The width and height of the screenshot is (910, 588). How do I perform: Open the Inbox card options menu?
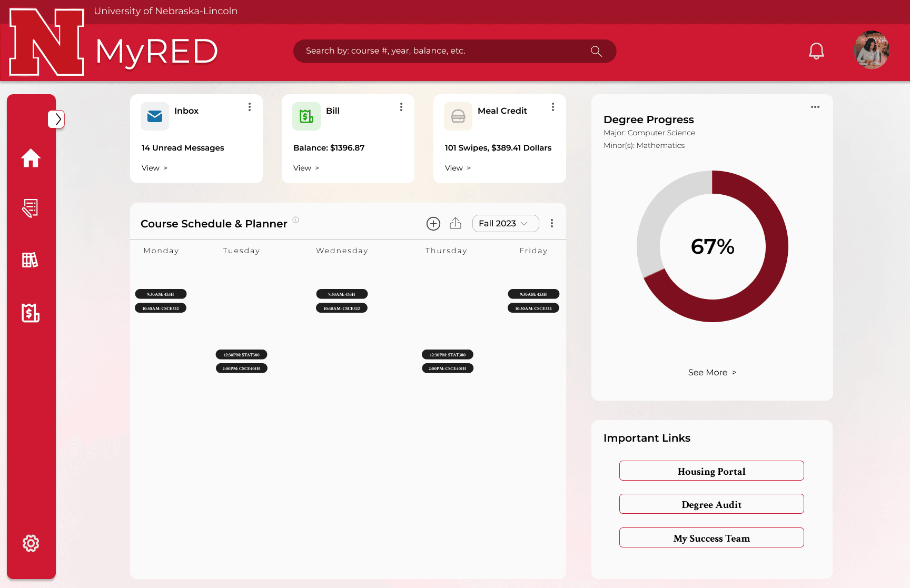[x=250, y=106]
